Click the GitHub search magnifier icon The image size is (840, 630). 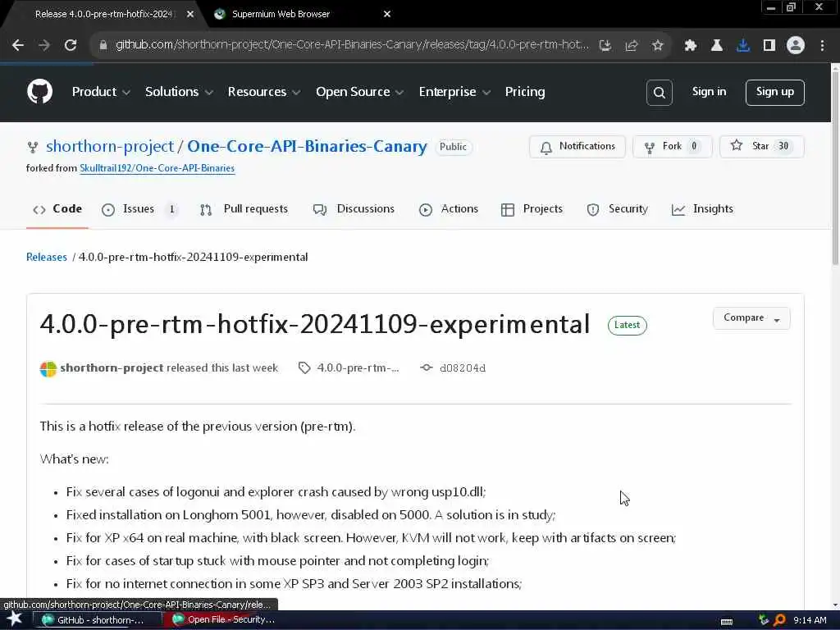pyautogui.click(x=660, y=93)
